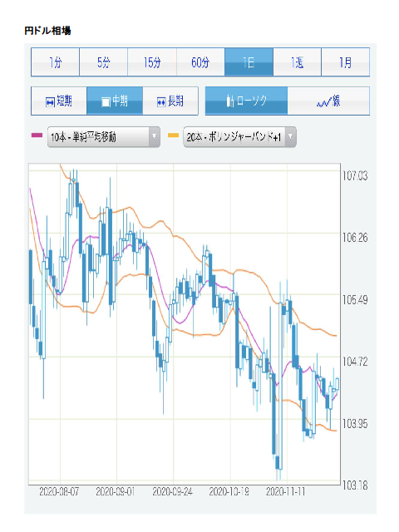Screen dimensions: 399x532
Task: Click the 2020-11-11 date axis label
Action: coord(285,491)
